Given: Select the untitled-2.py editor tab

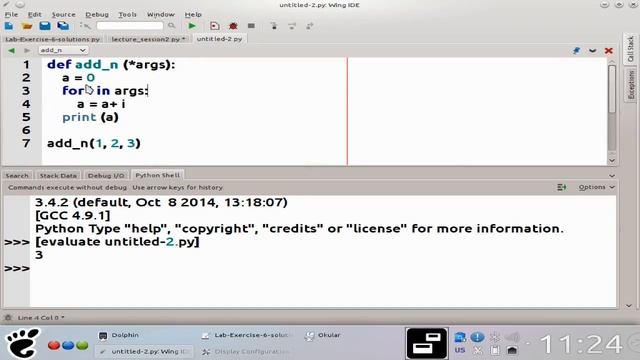Looking at the screenshot, I should (x=220, y=39).
